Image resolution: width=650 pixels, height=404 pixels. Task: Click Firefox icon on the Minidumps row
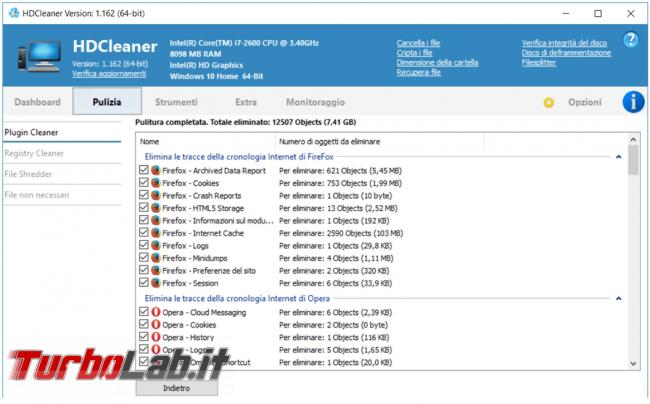tap(155, 258)
